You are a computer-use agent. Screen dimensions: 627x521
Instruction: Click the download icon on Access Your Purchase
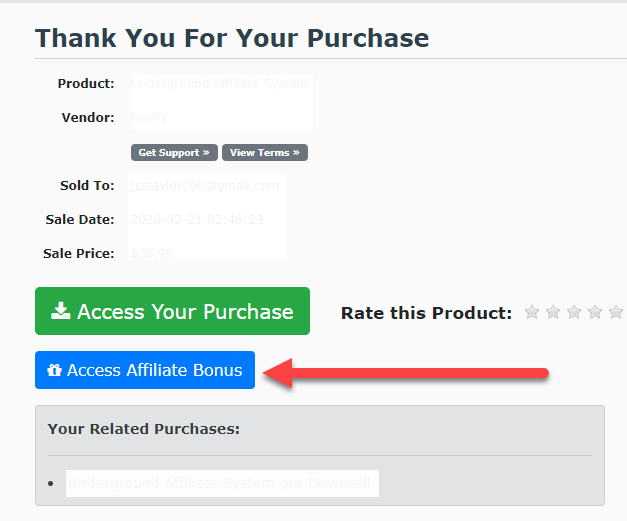click(x=60, y=312)
